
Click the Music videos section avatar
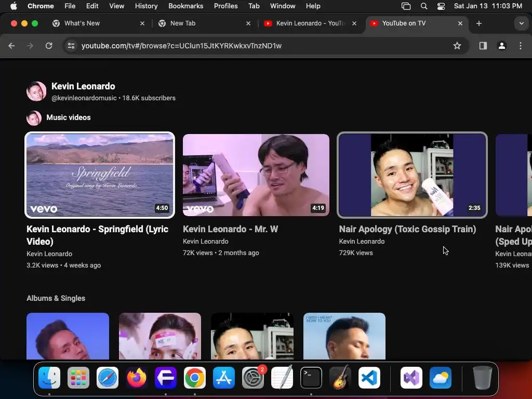[x=34, y=118]
